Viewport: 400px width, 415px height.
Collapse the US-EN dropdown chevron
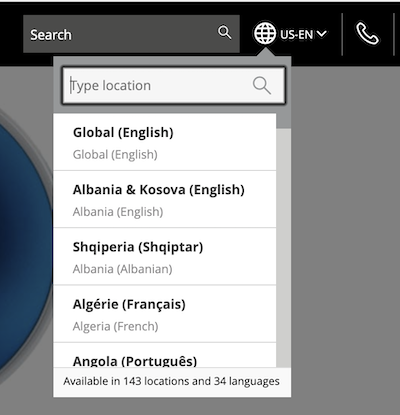point(321,33)
